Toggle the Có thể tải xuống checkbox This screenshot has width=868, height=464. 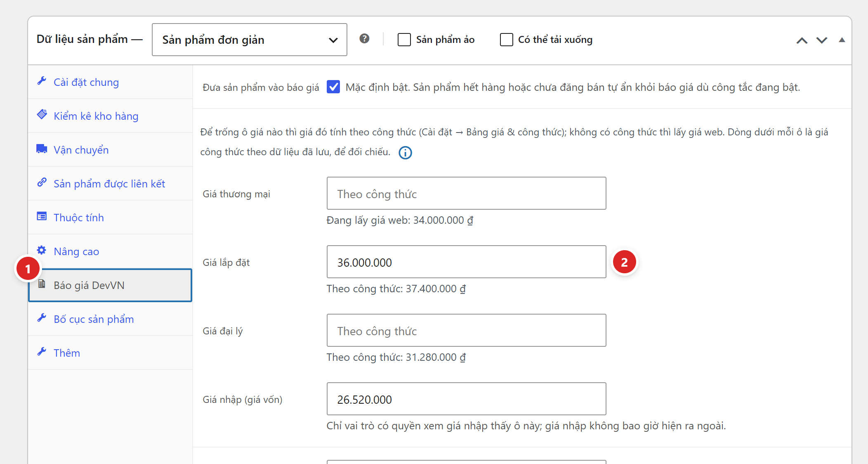506,40
